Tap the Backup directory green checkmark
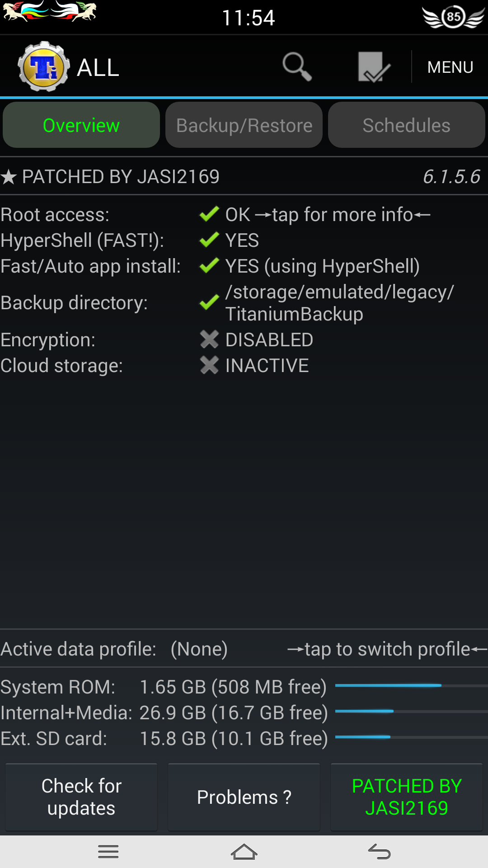Viewport: 488px width, 868px height. (209, 302)
